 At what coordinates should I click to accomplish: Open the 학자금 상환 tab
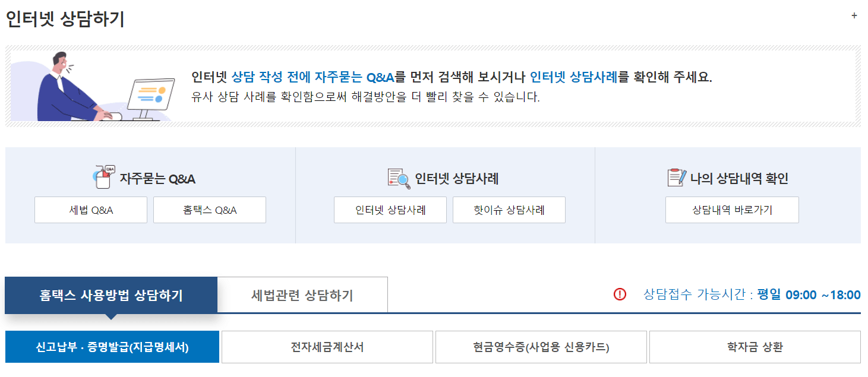tap(755, 347)
